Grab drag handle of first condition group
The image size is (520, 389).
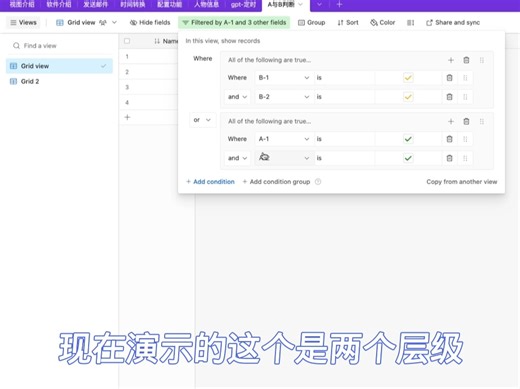(482, 60)
